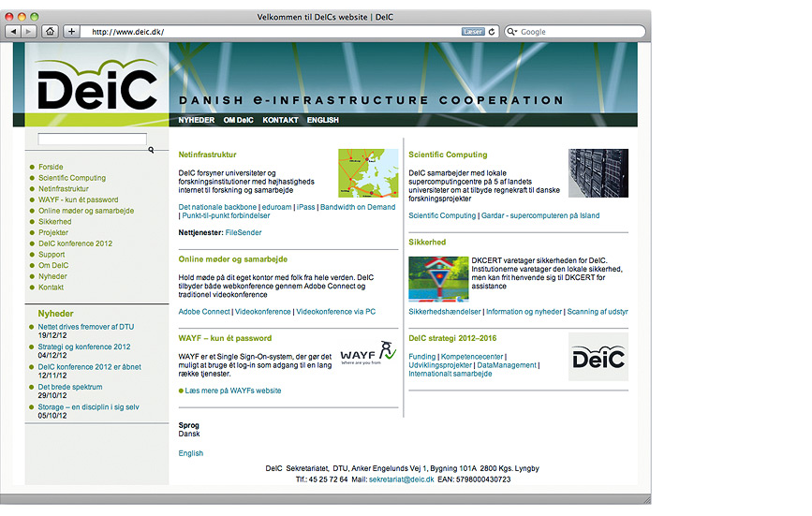Open the Kompetencecenter link
Screen dimensions: 812x516
[x=472, y=357]
